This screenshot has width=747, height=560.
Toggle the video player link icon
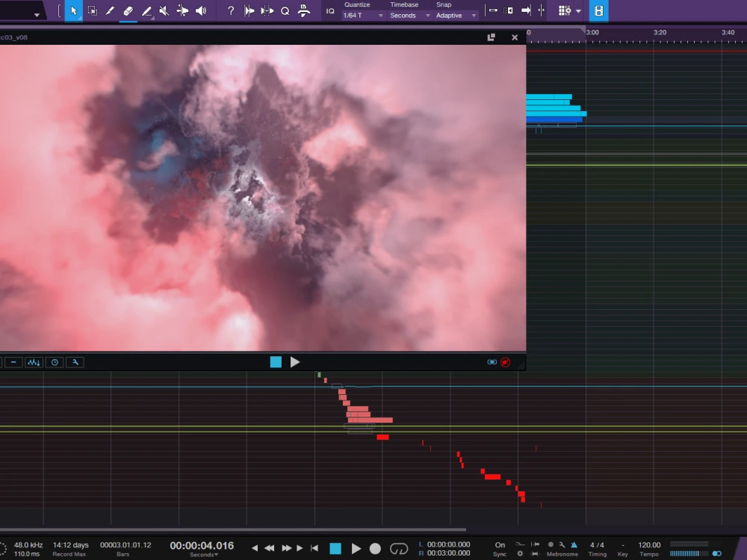492,362
